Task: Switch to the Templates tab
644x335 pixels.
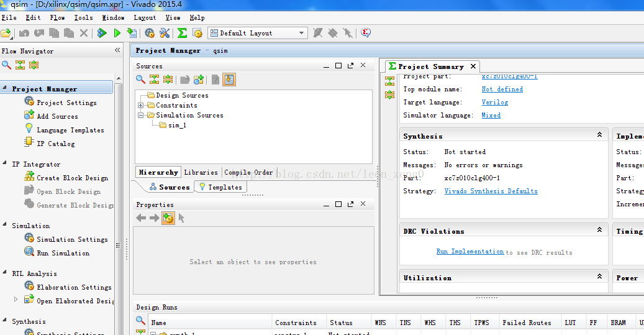Action: 220,187
